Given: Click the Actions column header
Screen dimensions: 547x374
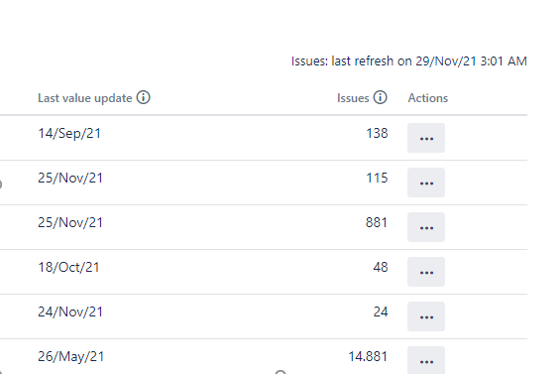Looking at the screenshot, I should click(428, 98).
